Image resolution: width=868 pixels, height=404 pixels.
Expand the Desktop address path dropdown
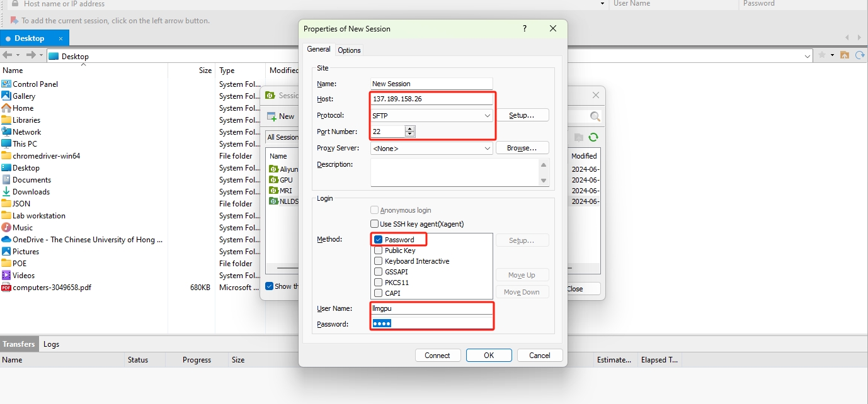pyautogui.click(x=808, y=56)
